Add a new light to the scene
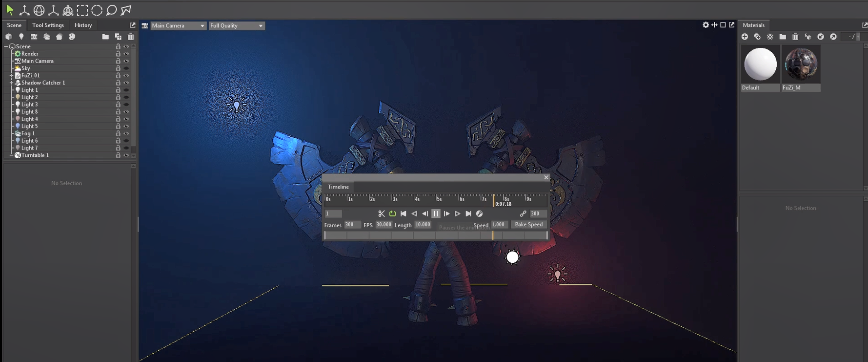The width and height of the screenshot is (868, 362). [x=21, y=37]
